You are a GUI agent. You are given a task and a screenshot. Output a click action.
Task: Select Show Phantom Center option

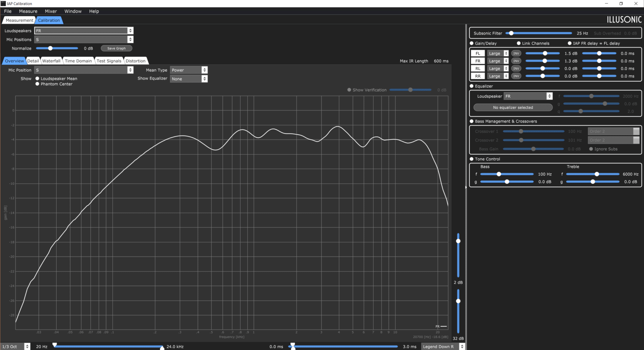(37, 84)
